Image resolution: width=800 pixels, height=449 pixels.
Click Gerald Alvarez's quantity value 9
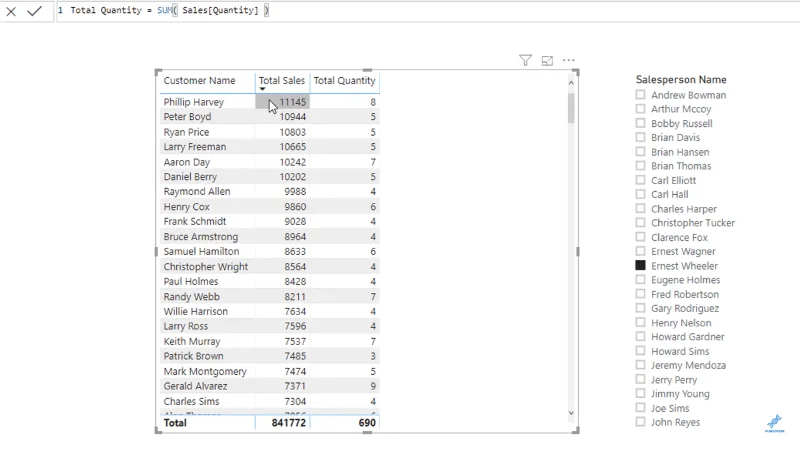[x=373, y=386]
